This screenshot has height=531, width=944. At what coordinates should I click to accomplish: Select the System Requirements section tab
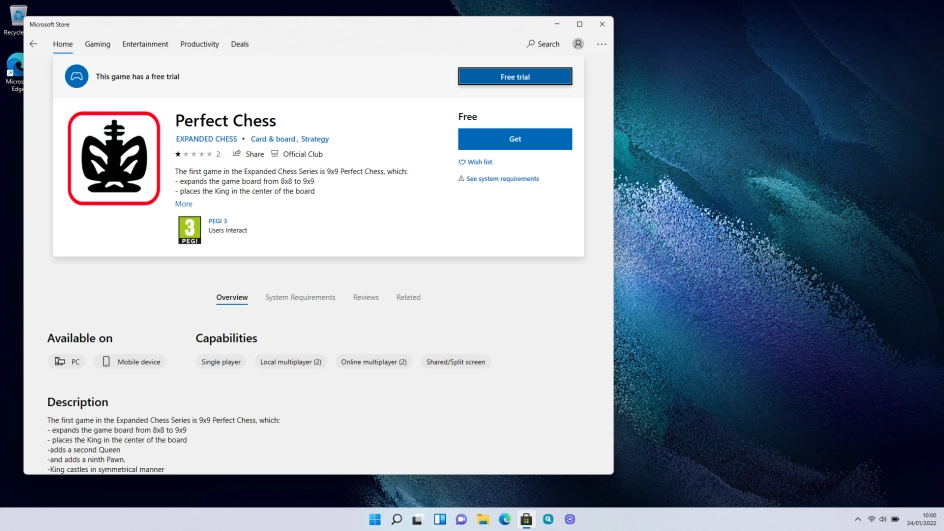pyautogui.click(x=300, y=297)
